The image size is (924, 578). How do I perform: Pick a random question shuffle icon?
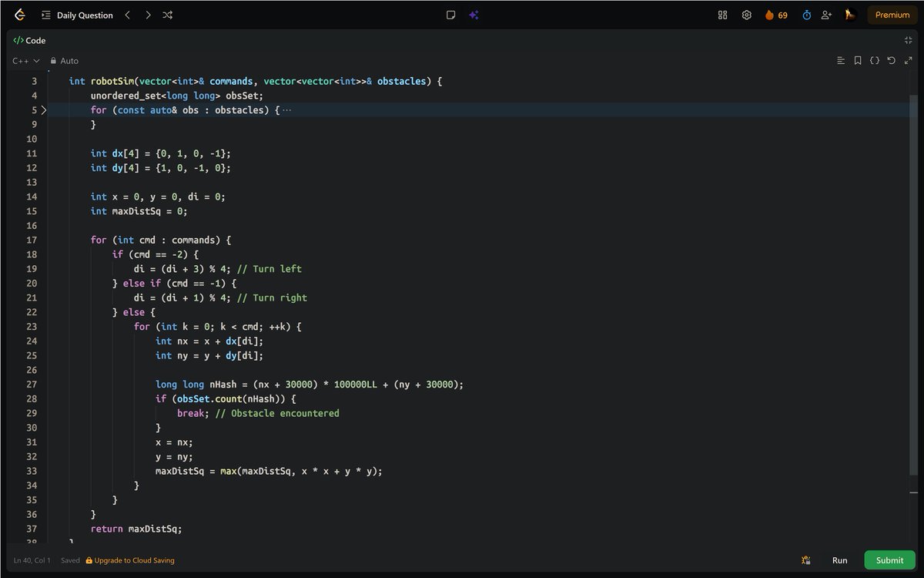tap(168, 15)
